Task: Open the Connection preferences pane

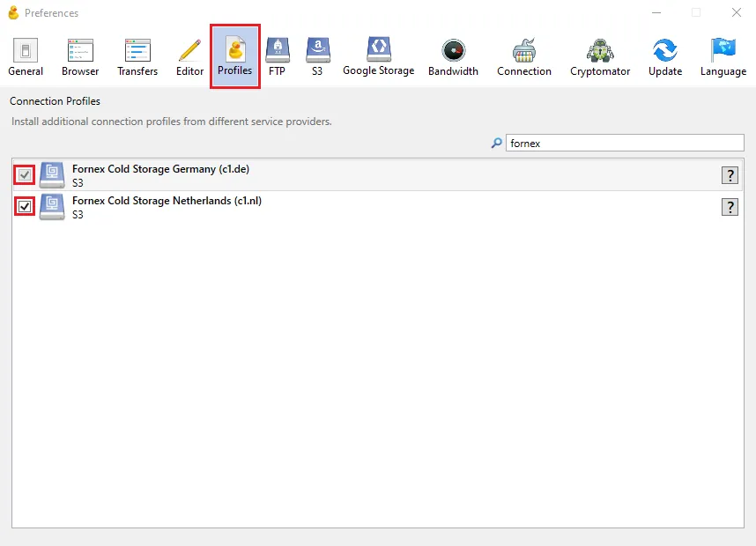Action: (x=524, y=57)
